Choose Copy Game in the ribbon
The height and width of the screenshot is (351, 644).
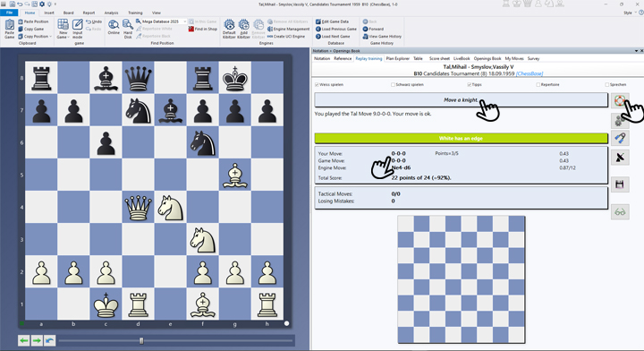point(30,29)
